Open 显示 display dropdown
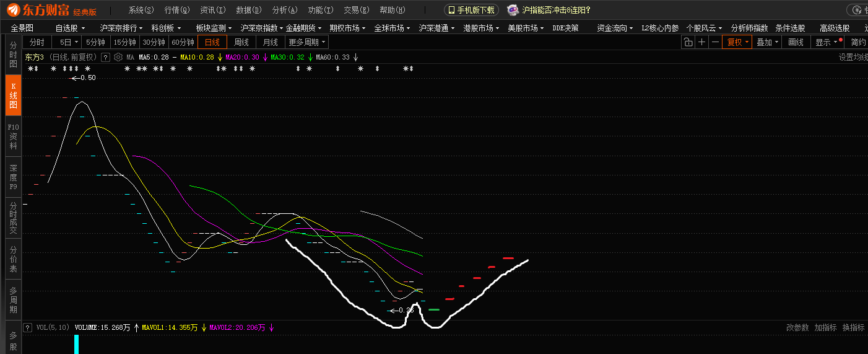Viewport: 868px width, 354px height. (x=827, y=42)
